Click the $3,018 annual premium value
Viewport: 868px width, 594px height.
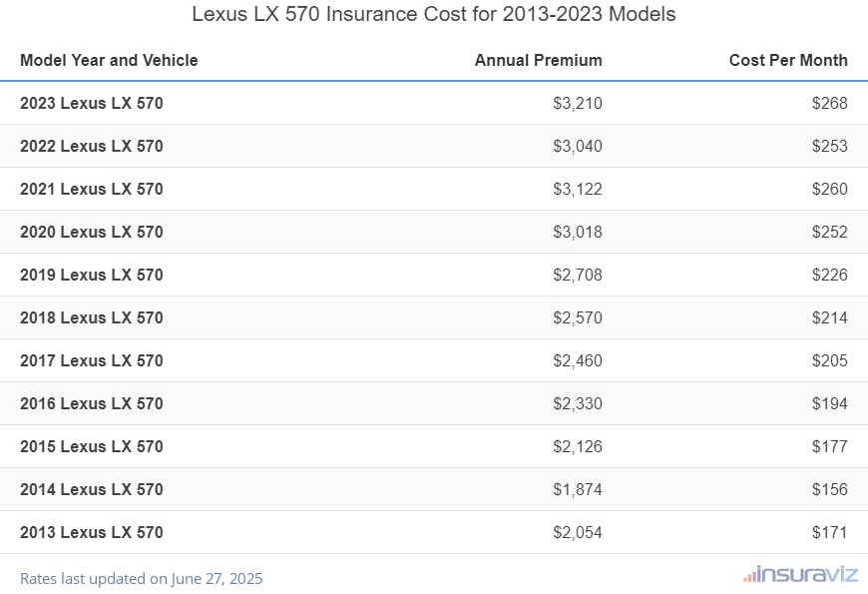click(578, 232)
